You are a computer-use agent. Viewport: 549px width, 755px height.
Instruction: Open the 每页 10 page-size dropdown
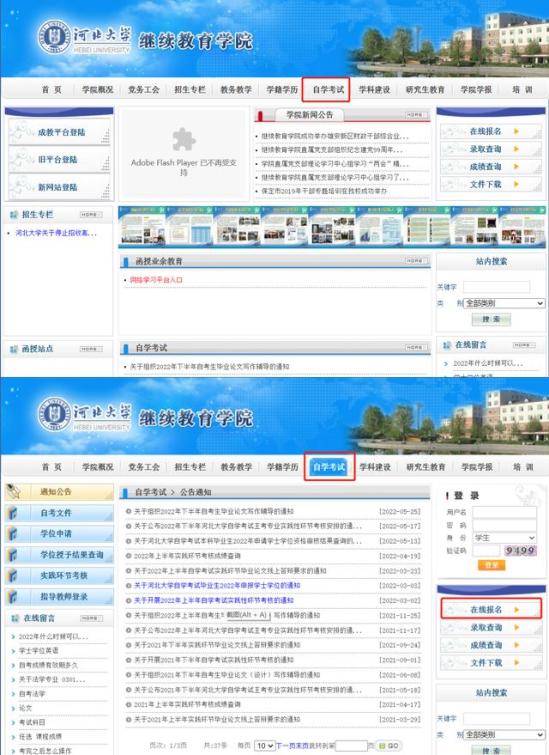264,745
